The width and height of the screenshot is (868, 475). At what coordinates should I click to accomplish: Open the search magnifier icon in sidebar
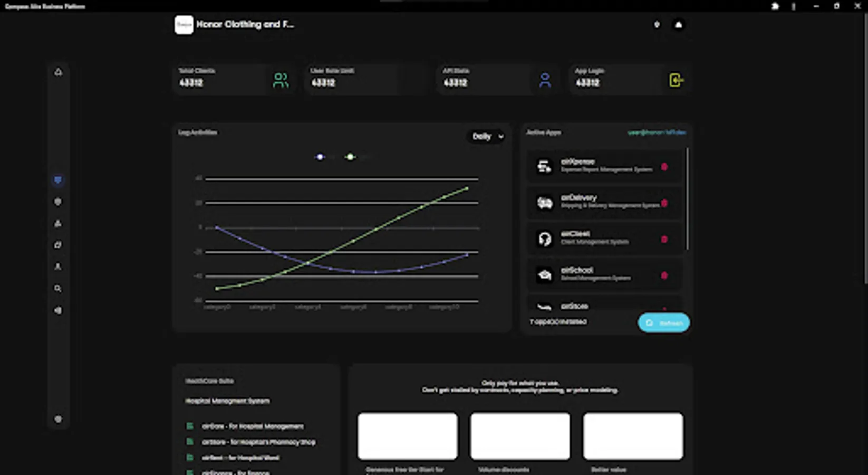pos(58,289)
